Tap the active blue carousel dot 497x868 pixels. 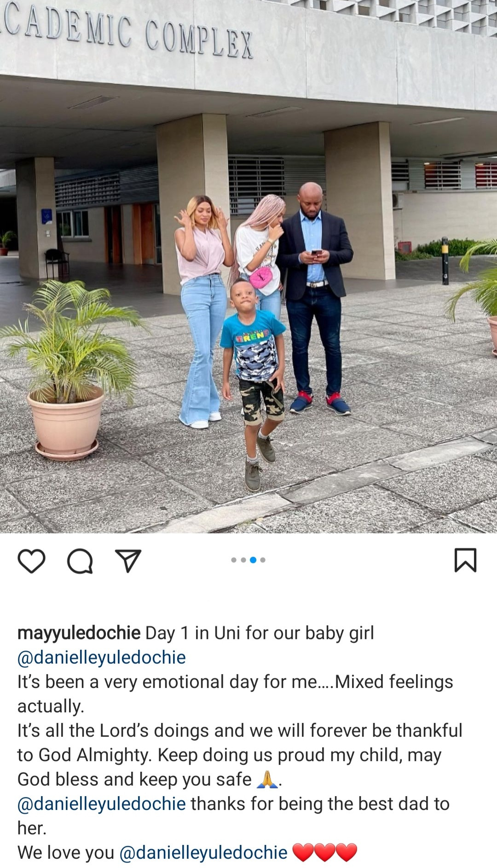click(253, 560)
